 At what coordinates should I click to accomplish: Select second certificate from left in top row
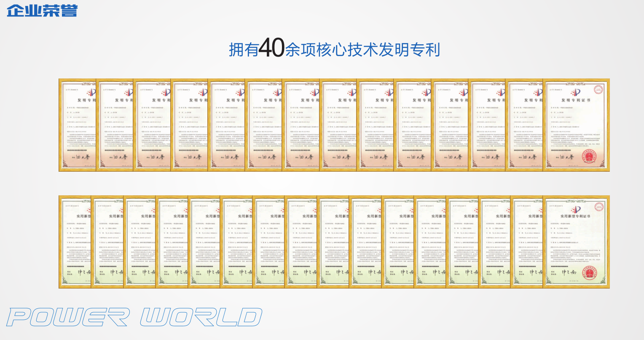tap(115, 125)
